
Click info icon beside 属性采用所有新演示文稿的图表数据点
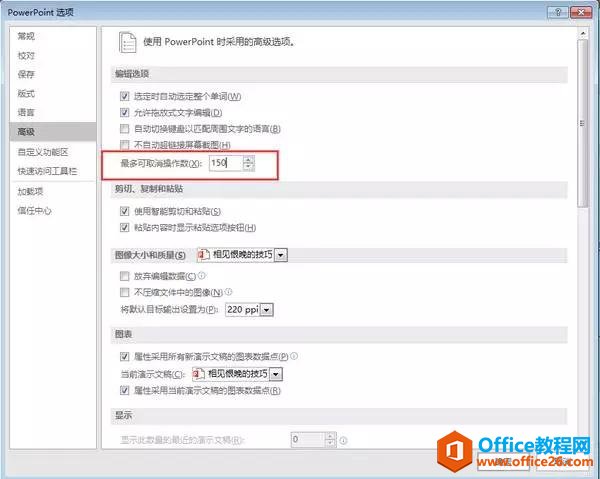[x=294, y=356]
